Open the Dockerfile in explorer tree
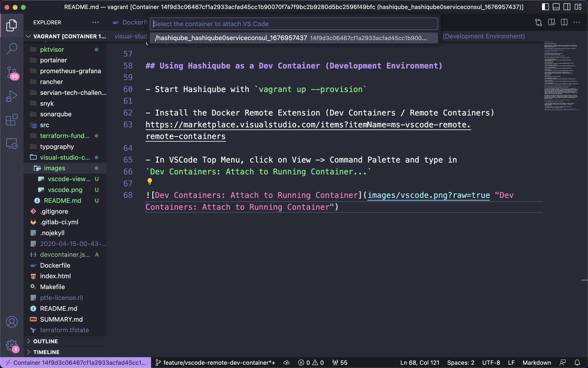 (x=65, y=265)
